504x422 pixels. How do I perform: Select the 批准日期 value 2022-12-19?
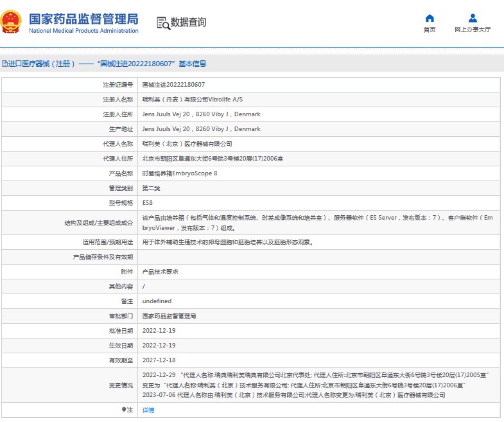coord(159,331)
